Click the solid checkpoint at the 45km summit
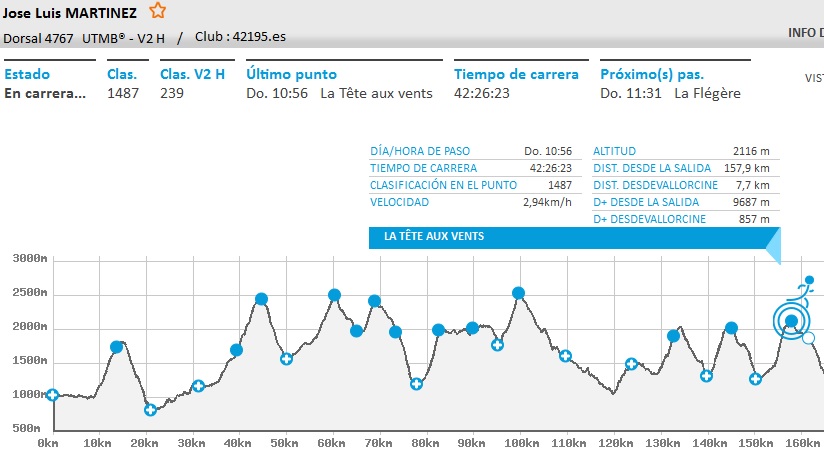 (261, 299)
